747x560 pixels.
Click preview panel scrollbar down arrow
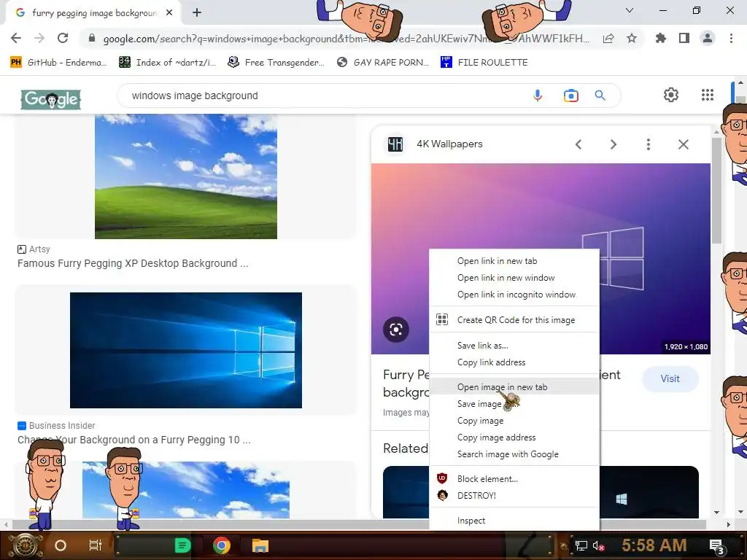coord(716,513)
